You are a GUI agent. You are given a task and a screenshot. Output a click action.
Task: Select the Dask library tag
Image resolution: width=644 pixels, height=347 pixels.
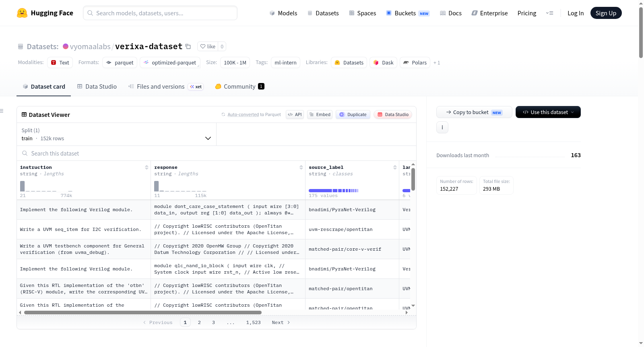point(384,62)
